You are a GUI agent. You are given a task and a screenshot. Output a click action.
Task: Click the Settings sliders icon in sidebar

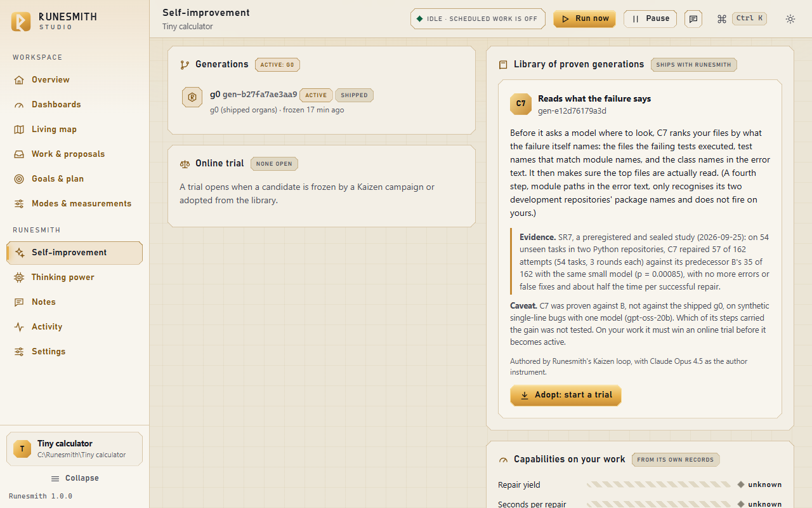[19, 351]
